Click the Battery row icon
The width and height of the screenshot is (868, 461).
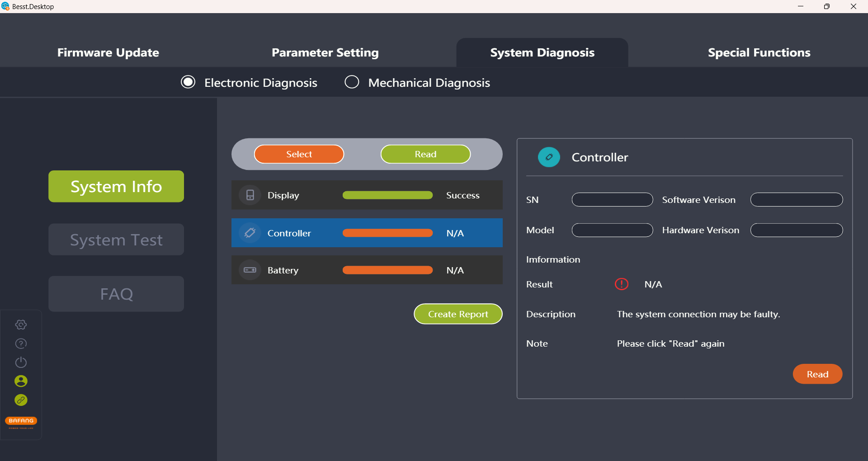[x=250, y=270]
